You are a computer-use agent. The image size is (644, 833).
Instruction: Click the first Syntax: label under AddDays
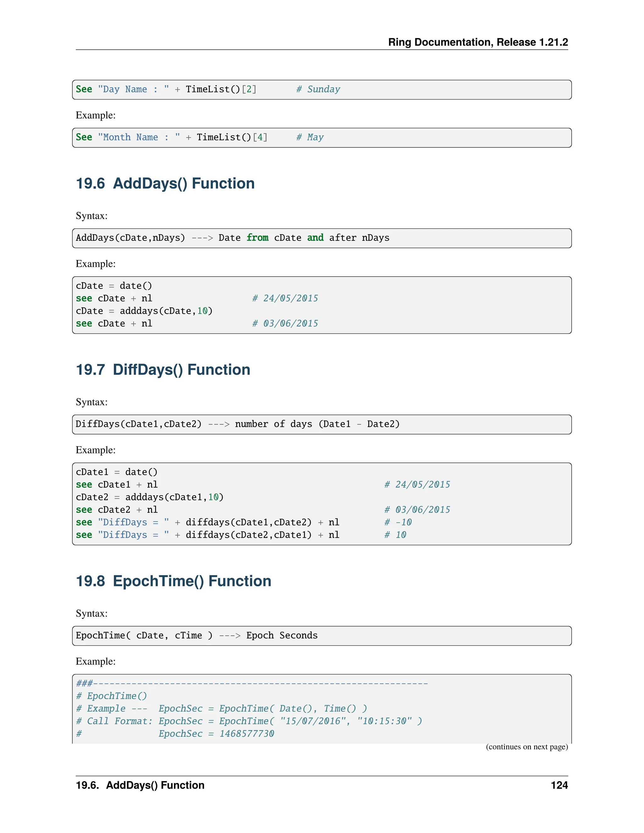pos(92,216)
